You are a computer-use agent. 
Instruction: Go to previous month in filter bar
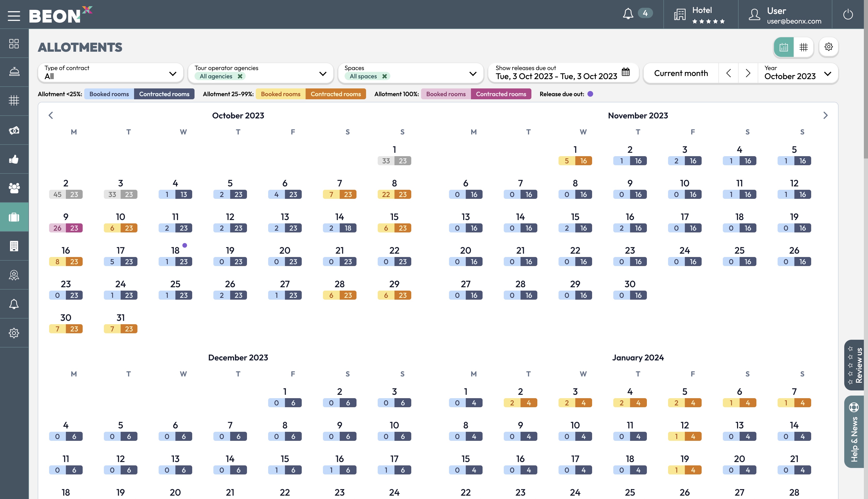click(729, 73)
